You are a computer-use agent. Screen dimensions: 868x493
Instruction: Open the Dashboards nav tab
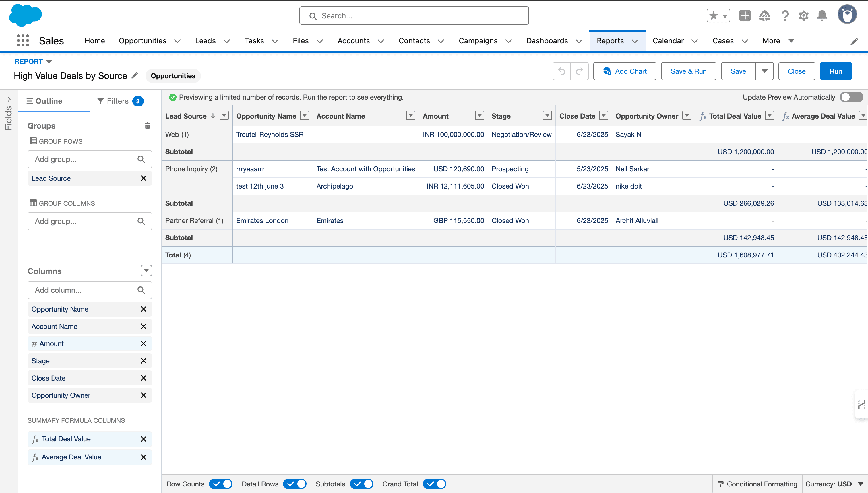[x=547, y=41]
